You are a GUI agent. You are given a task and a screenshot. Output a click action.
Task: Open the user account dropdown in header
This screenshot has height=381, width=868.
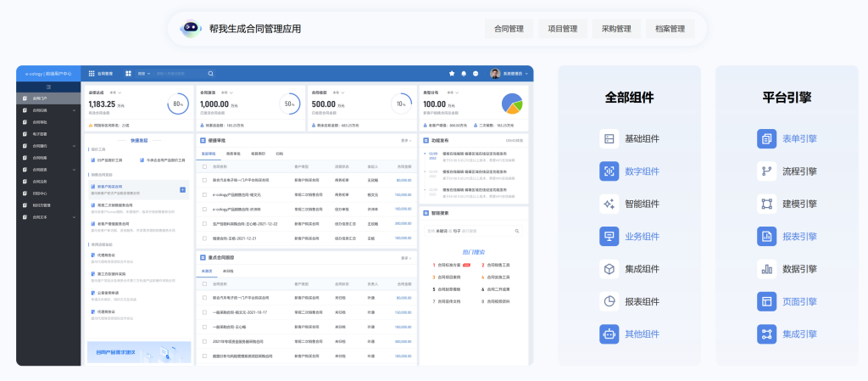point(509,74)
